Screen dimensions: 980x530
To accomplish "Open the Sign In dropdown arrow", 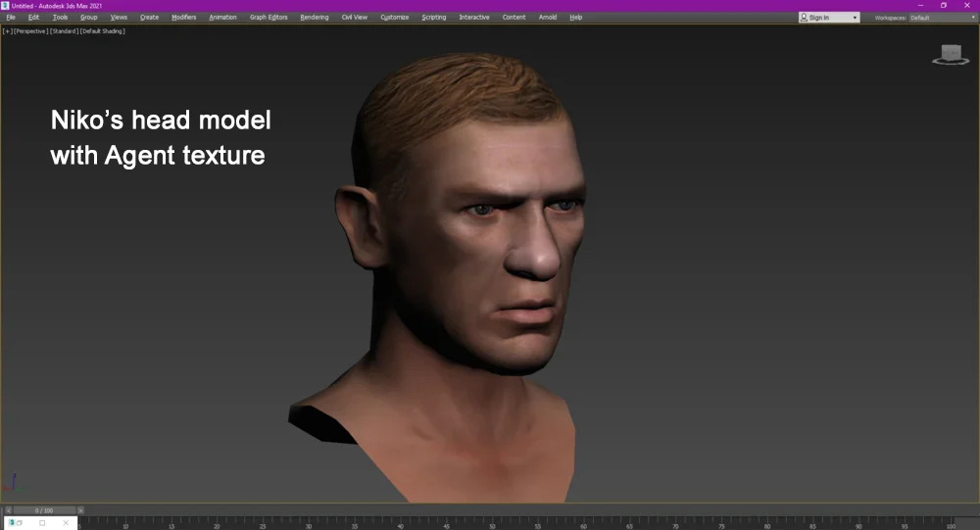I will coord(855,18).
